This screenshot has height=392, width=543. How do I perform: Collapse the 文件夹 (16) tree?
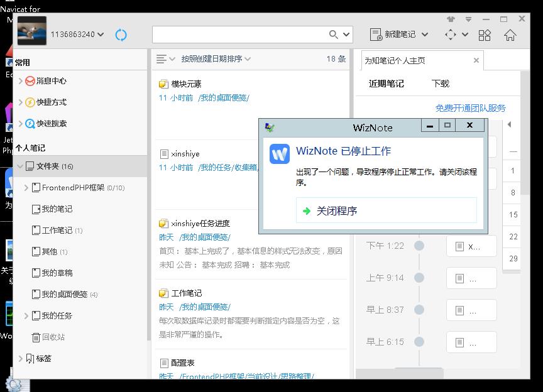click(20, 166)
